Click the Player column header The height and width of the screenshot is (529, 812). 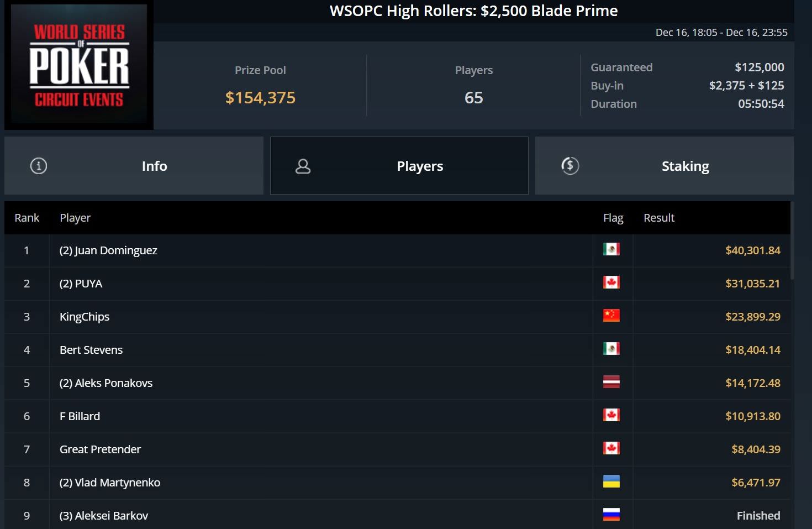coord(75,218)
